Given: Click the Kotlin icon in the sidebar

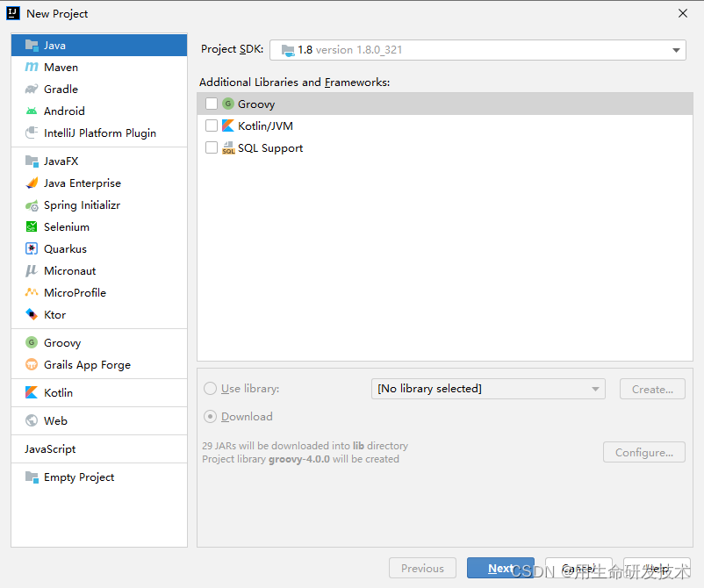Looking at the screenshot, I should (x=32, y=393).
